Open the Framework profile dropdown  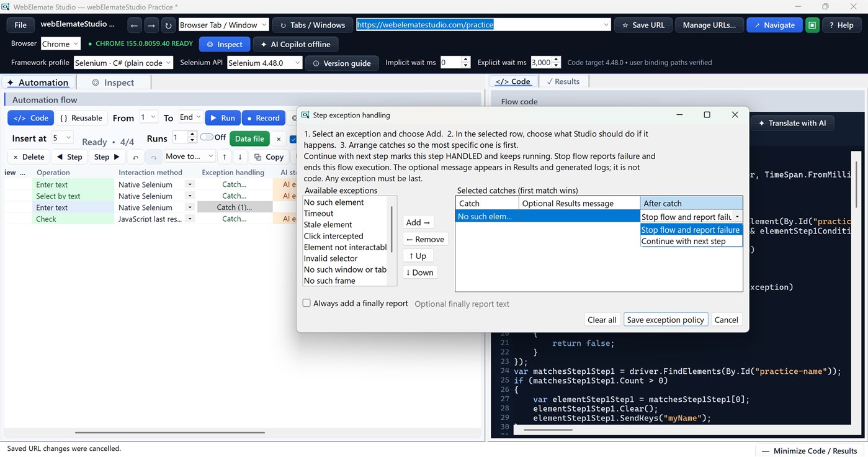123,63
